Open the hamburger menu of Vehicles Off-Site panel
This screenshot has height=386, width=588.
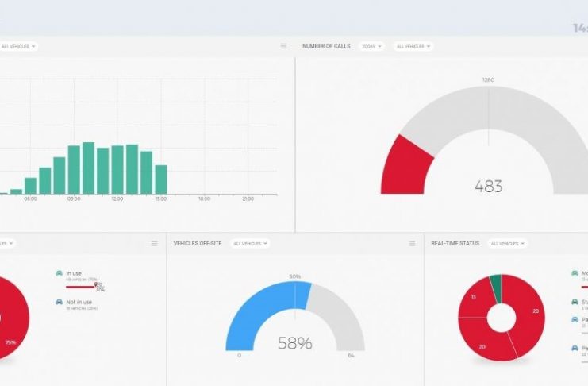(x=412, y=243)
